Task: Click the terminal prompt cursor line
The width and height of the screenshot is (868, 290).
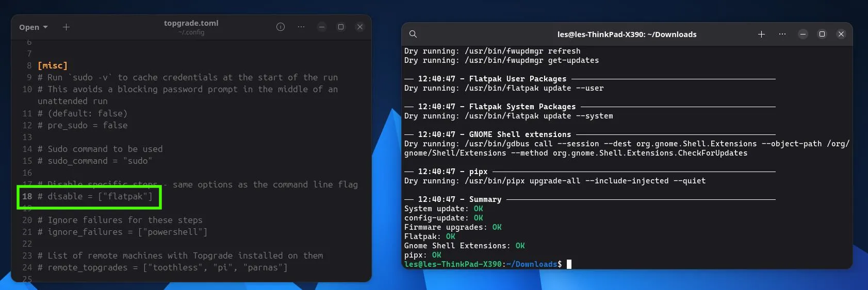Action: pyautogui.click(x=487, y=264)
